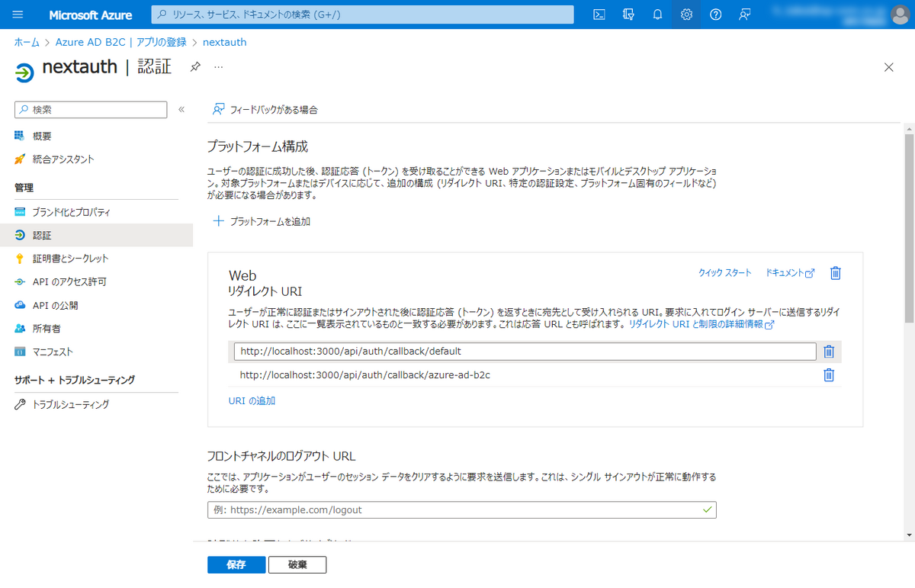
Task: Open the more options ellipsis beside the title
Action: (x=219, y=67)
